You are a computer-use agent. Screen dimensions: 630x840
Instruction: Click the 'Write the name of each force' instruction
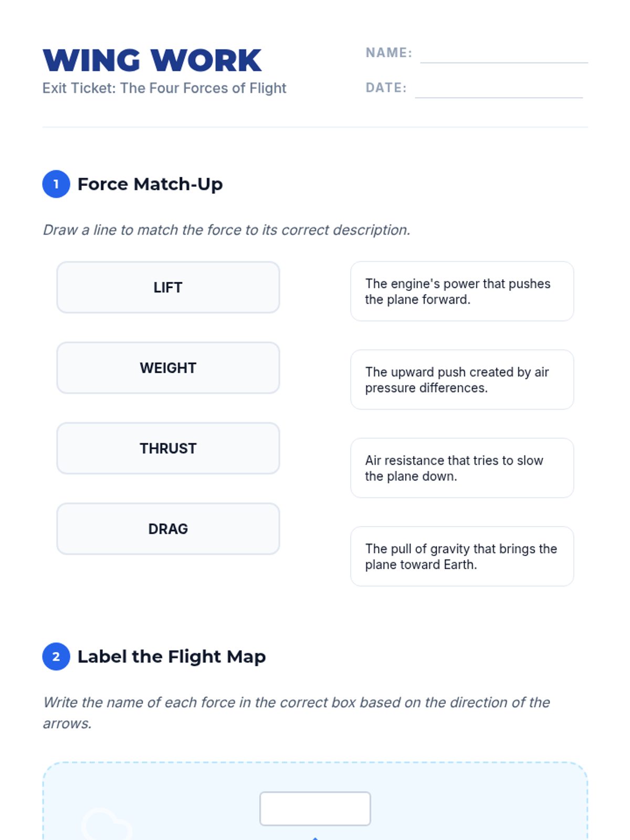coord(296,702)
